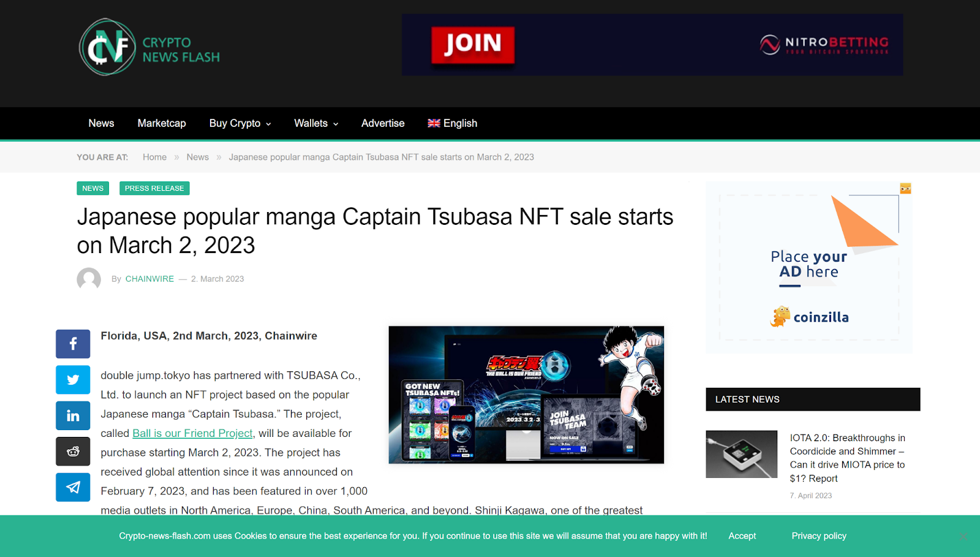
Task: Select the English language menu
Action: click(453, 123)
